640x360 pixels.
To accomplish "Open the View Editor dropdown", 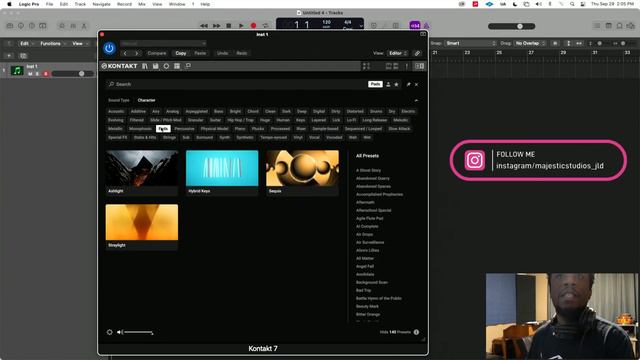I will (x=398, y=53).
